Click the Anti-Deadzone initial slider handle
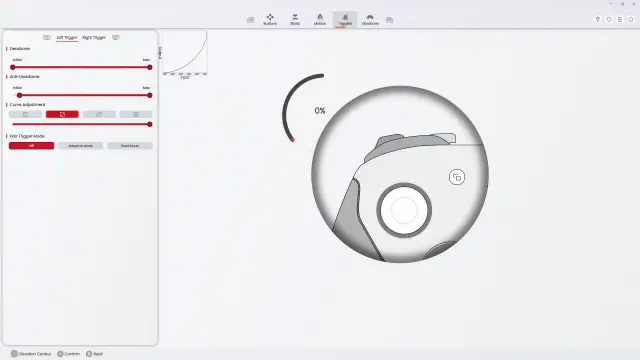Viewport: 640px width, 360px height. (20, 95)
